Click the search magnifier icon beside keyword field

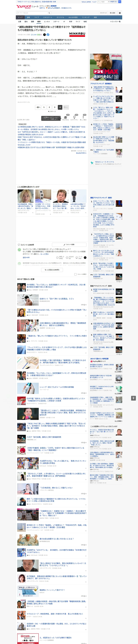click(49, 13)
